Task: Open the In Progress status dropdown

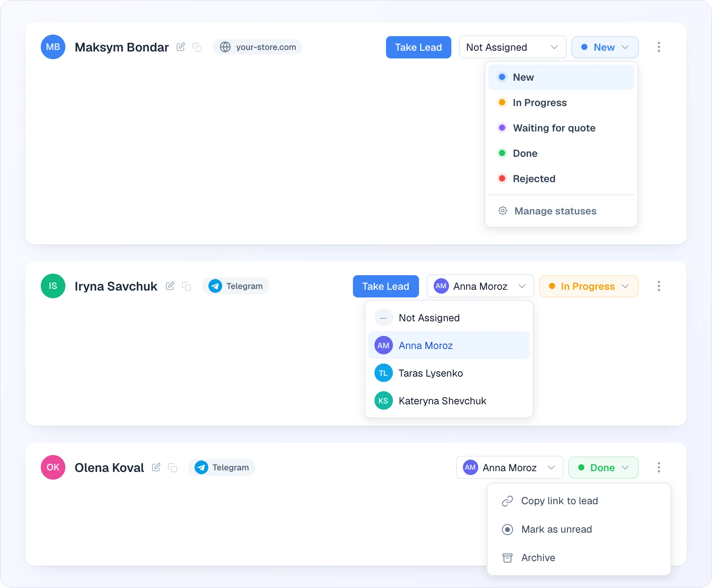Action: click(x=589, y=286)
